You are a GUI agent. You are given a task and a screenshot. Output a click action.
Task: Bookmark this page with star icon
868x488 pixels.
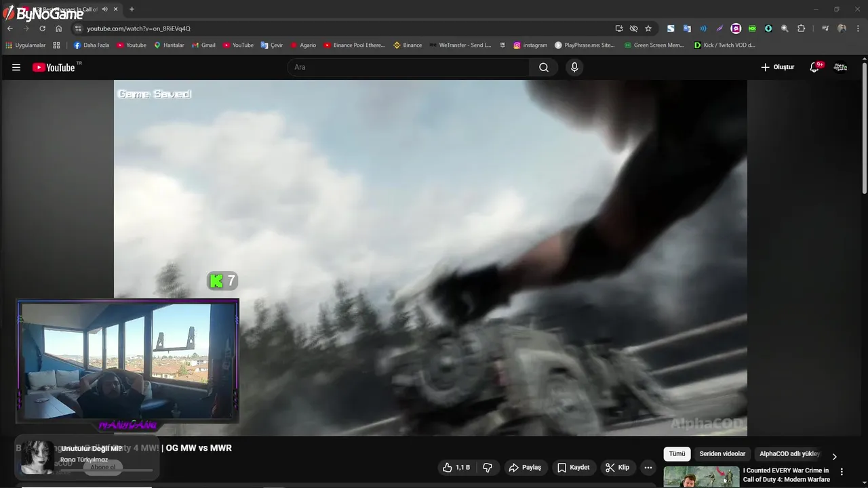point(648,28)
